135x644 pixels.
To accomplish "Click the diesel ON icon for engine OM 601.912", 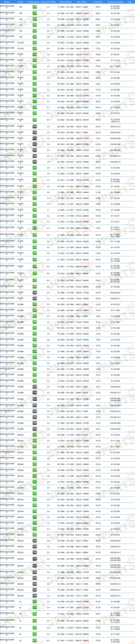I will click(x=34, y=127).
